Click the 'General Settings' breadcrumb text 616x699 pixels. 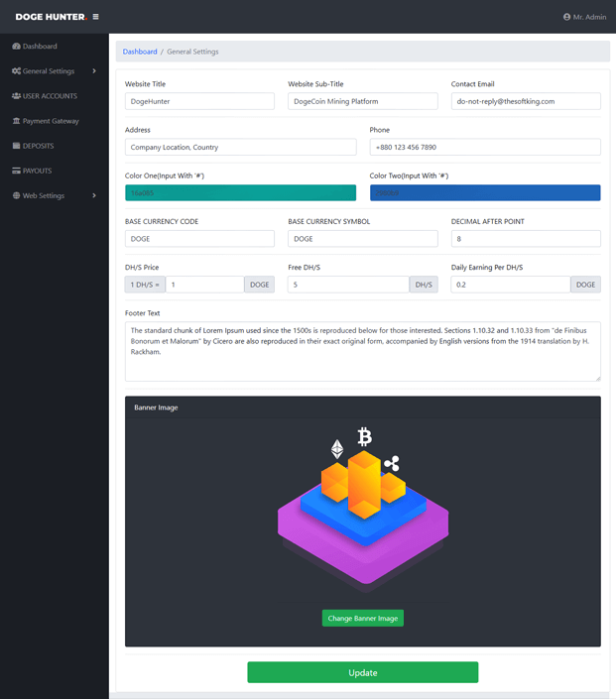coord(192,52)
